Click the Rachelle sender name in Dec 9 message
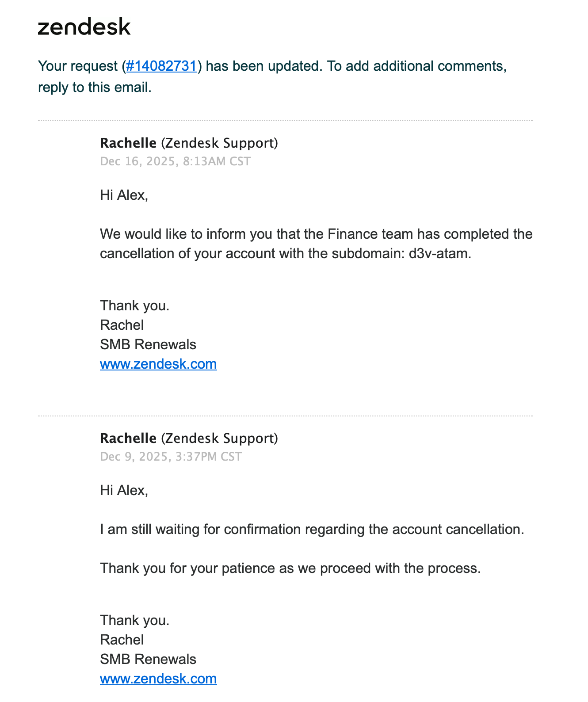588x702 pixels. [x=128, y=438]
